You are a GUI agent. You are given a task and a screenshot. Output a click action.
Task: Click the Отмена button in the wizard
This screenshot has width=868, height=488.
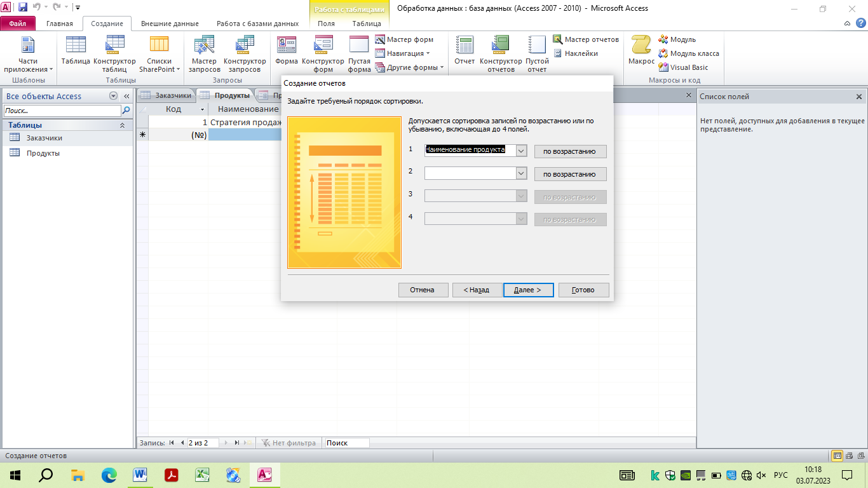coord(422,290)
